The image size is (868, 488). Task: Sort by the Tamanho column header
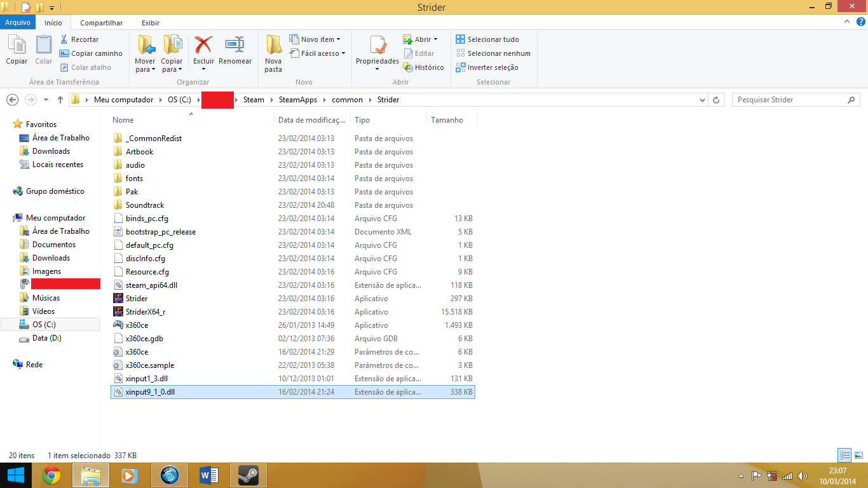pos(447,120)
